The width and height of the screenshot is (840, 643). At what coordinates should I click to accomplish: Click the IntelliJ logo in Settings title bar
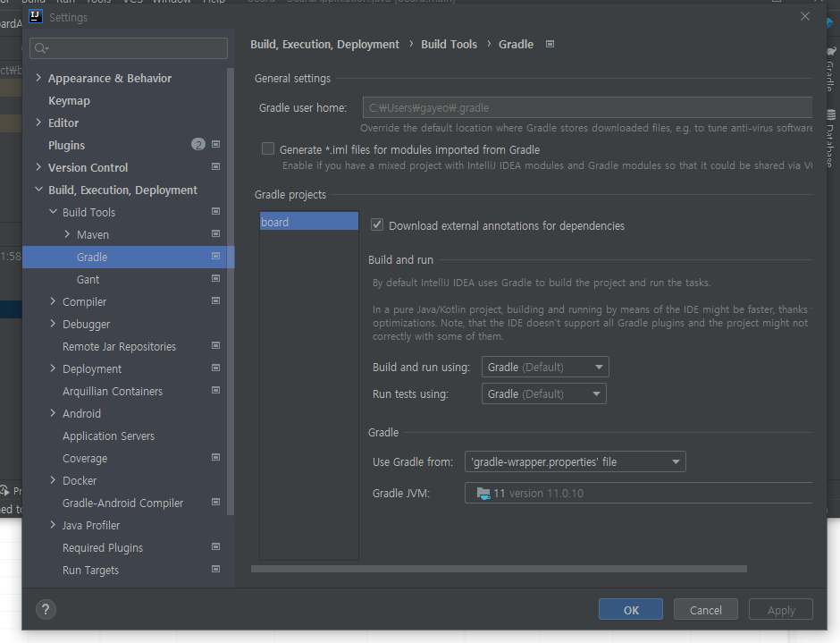click(36, 17)
